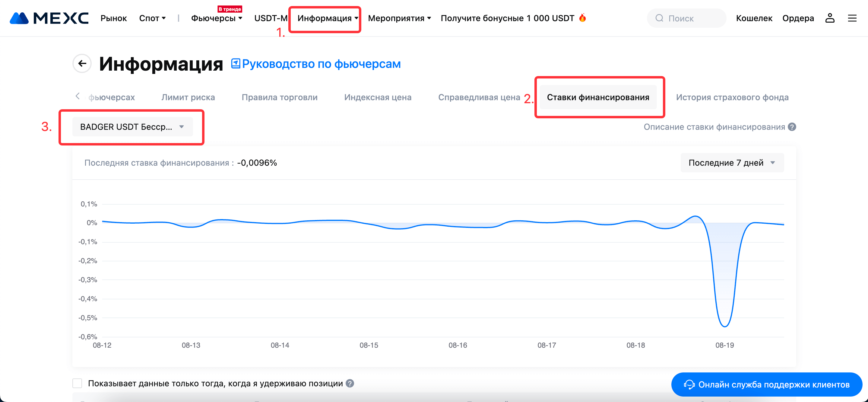Open the Лимит риска tab
Viewport: 868px width, 402px height.
click(x=188, y=97)
